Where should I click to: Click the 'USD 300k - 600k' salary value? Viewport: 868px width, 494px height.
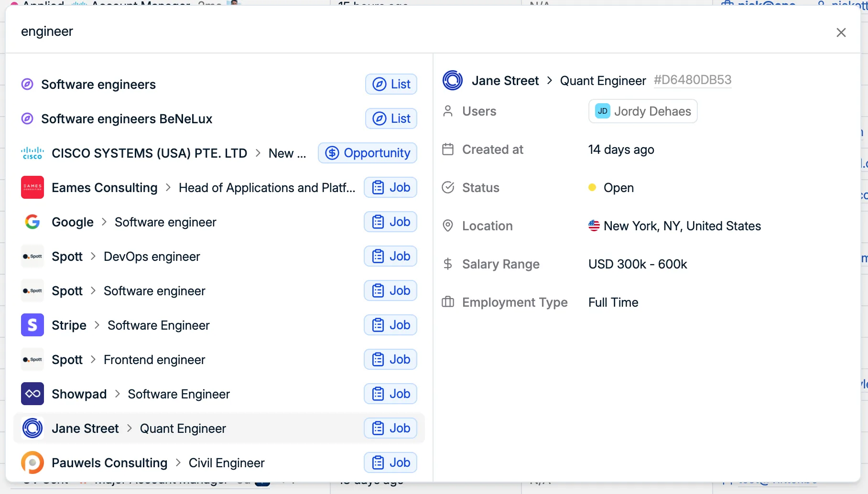tap(638, 264)
